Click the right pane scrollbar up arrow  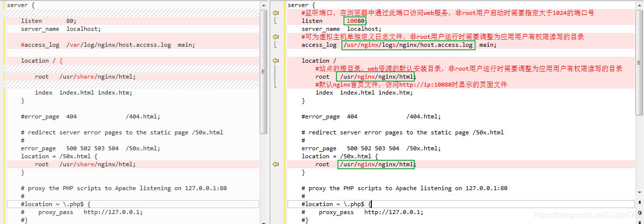pyautogui.click(x=640, y=4)
